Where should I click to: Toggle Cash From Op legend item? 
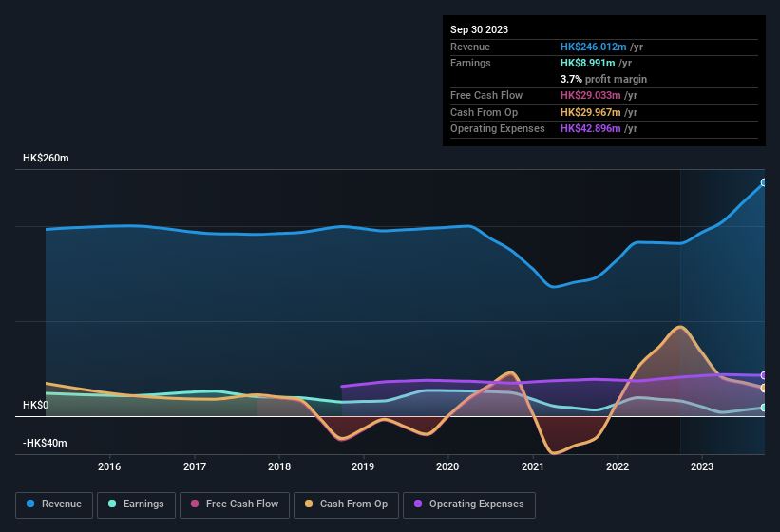(x=346, y=504)
